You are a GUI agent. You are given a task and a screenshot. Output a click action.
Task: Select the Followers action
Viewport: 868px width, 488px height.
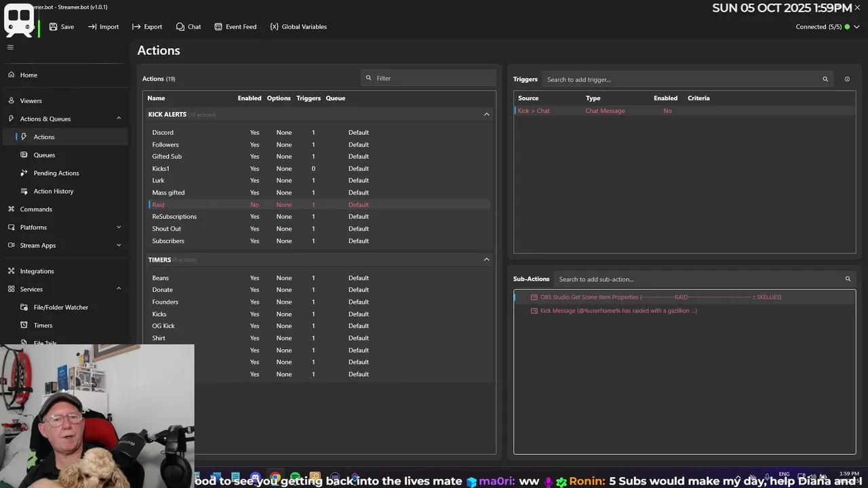tap(319, 144)
